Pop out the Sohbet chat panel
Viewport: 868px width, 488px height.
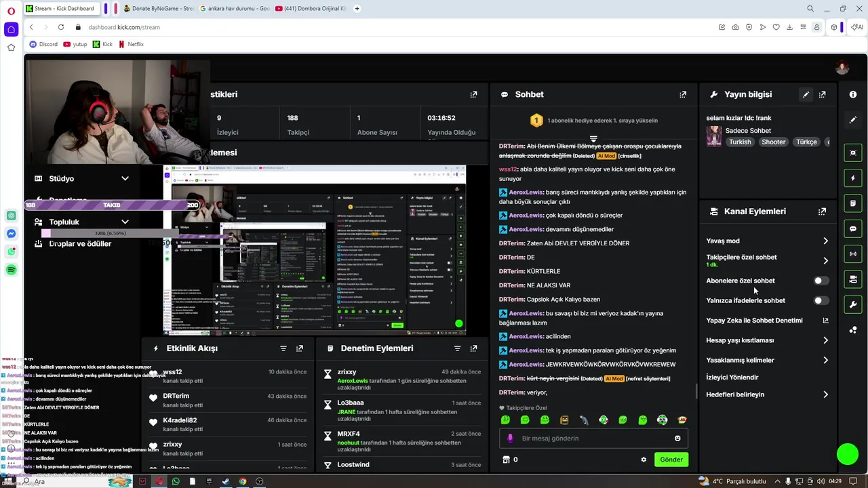pyautogui.click(x=683, y=95)
